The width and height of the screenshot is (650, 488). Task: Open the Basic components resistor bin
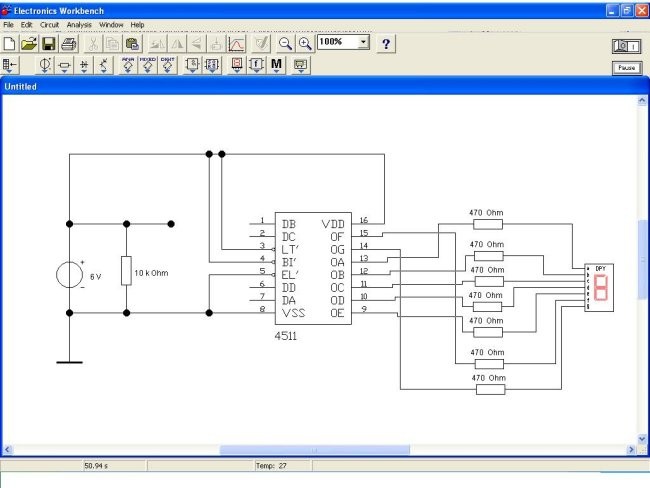point(64,65)
